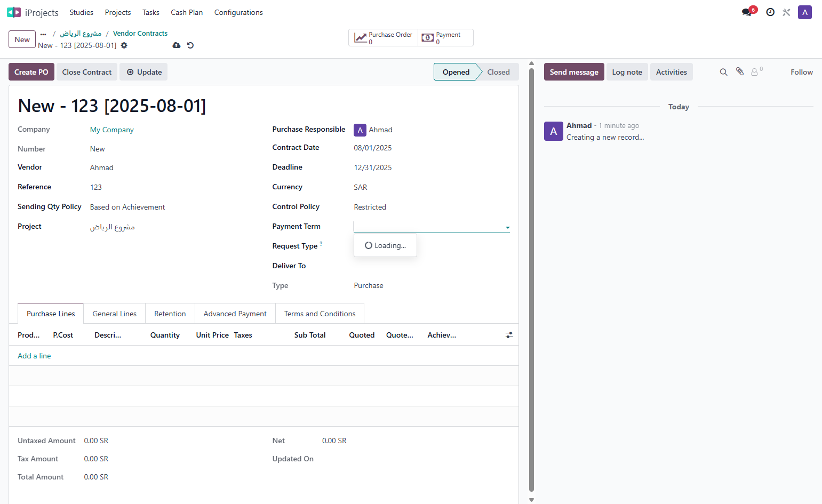Open the Tasks menu
The image size is (822, 504).
tap(151, 12)
